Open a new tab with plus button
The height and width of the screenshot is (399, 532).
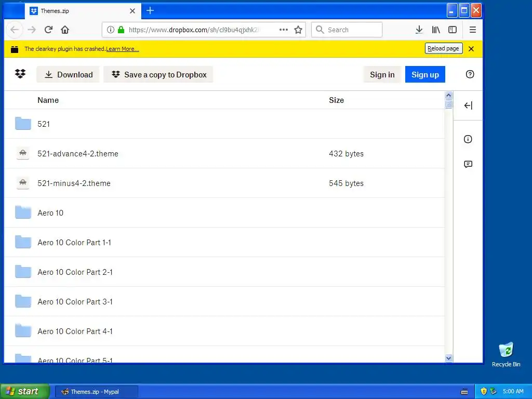click(150, 11)
